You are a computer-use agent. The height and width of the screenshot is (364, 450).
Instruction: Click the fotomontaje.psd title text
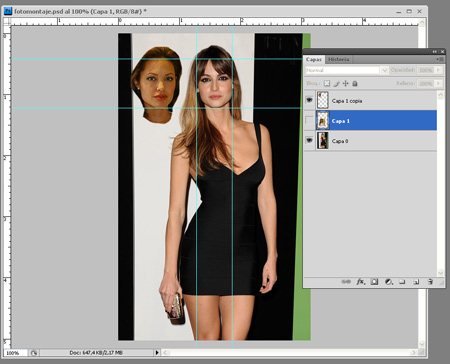[80, 11]
